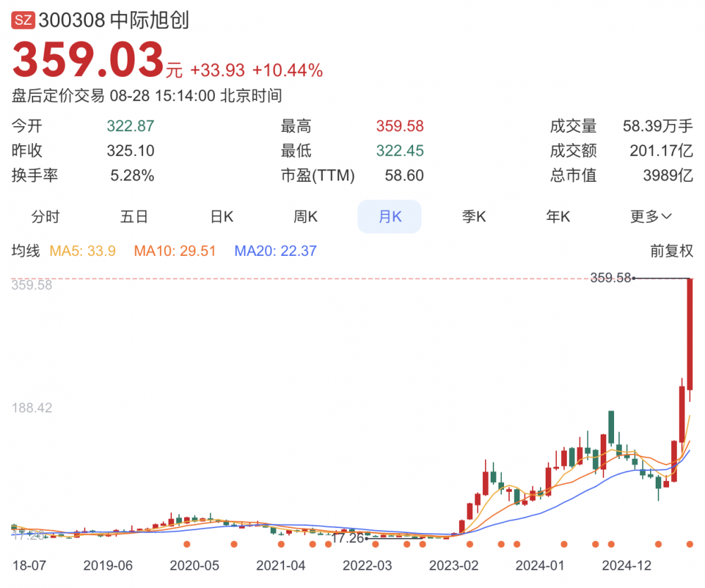This screenshot has width=705, height=588.
Task: Choose the 五日 five-day view
Action: click(134, 216)
